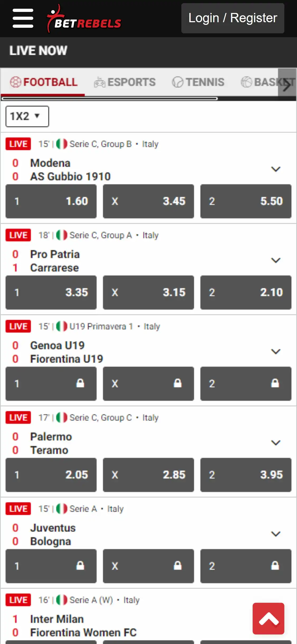Click the BetRebels logo
This screenshot has width=297, height=644.
click(84, 19)
